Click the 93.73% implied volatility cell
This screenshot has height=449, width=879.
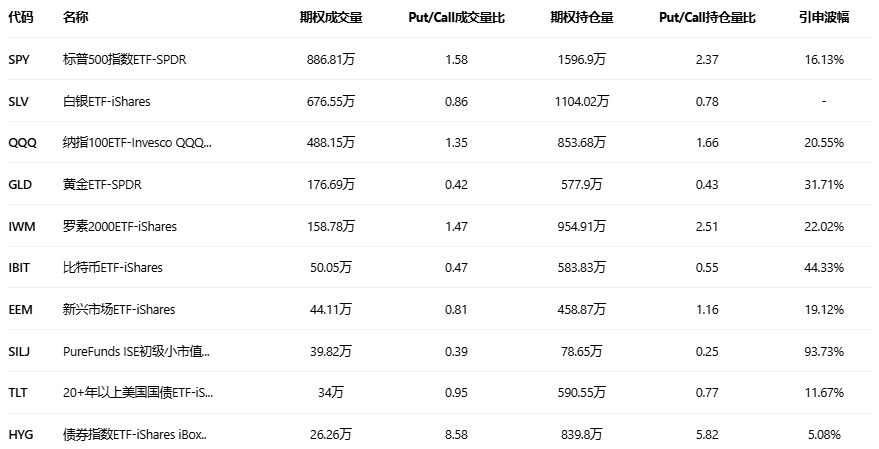[824, 351]
